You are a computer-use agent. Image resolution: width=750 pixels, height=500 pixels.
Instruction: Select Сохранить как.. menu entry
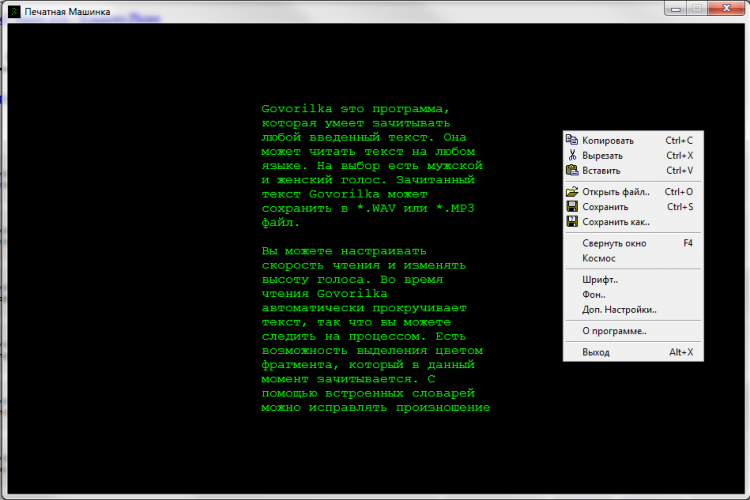tap(633, 222)
